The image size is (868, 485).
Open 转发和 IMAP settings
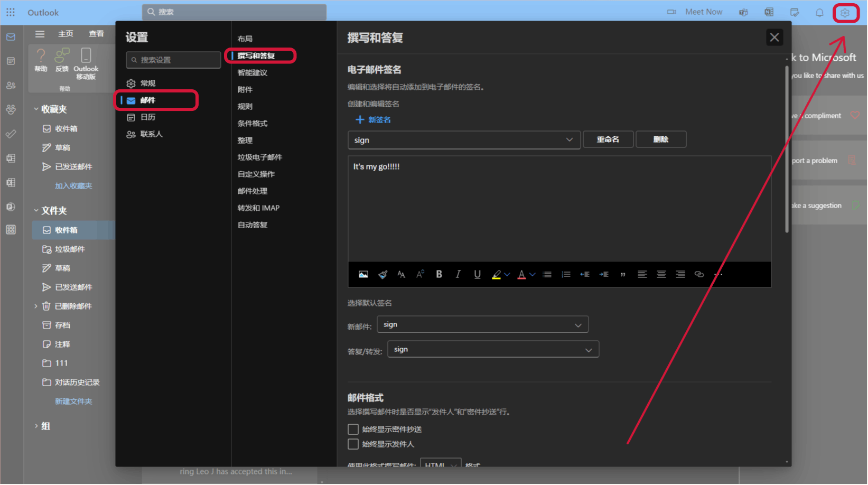[x=258, y=208]
